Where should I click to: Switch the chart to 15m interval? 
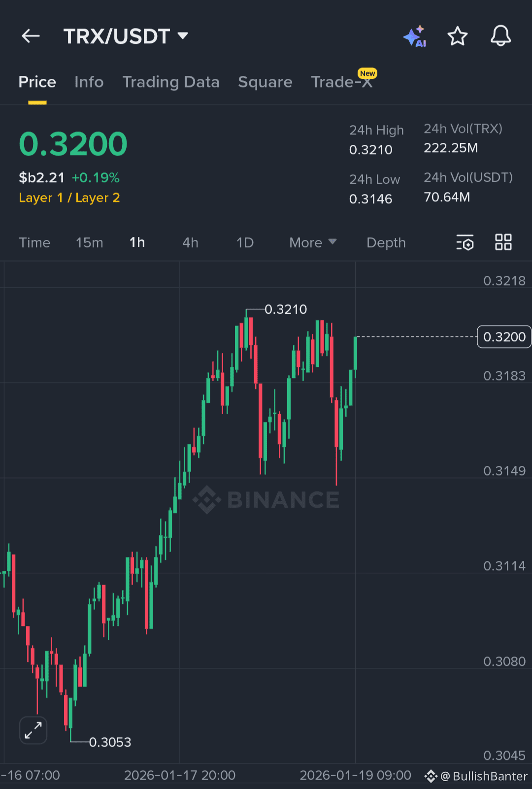point(89,242)
